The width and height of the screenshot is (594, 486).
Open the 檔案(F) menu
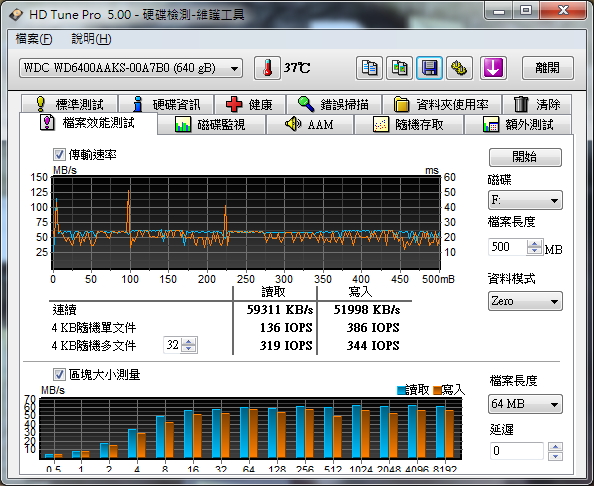click(34, 39)
